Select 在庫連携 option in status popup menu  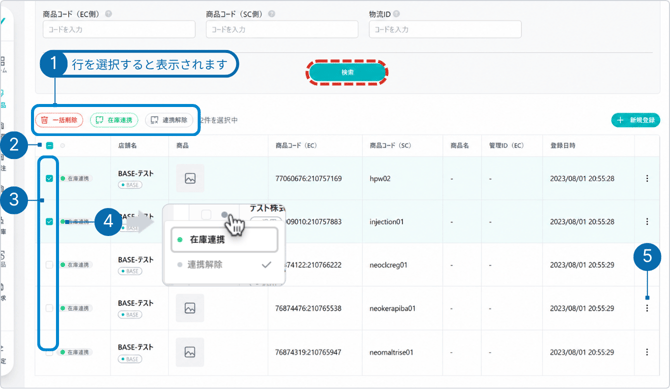(x=224, y=240)
